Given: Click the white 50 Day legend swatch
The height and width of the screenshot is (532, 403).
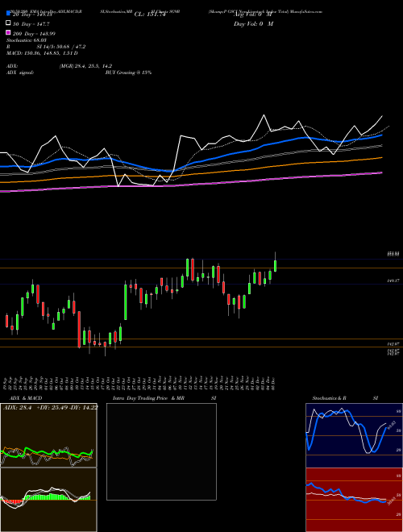Looking at the screenshot, I should 8,23.
